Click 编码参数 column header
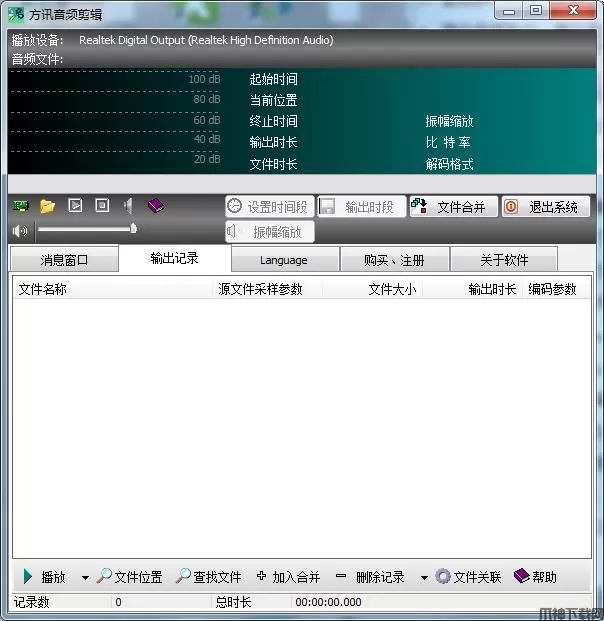 click(x=556, y=289)
